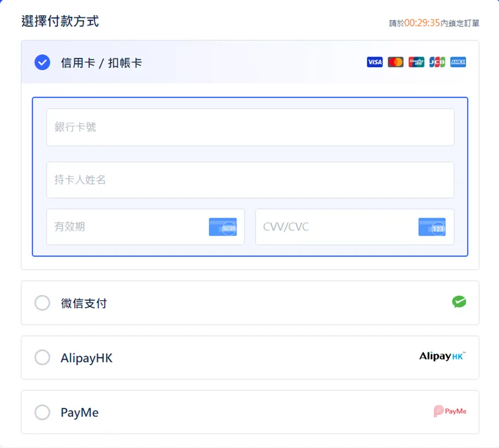Click the CVV card hint icon
Screen dimensions: 499x448
point(432,227)
